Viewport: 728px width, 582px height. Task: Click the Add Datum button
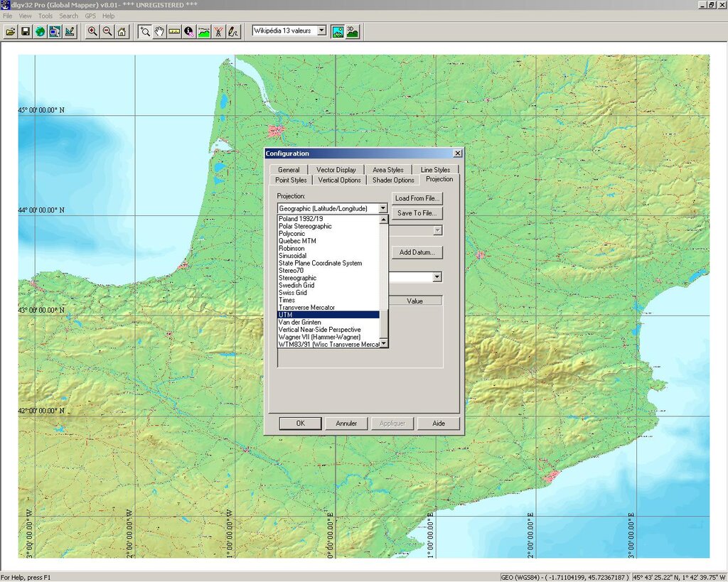coord(417,252)
